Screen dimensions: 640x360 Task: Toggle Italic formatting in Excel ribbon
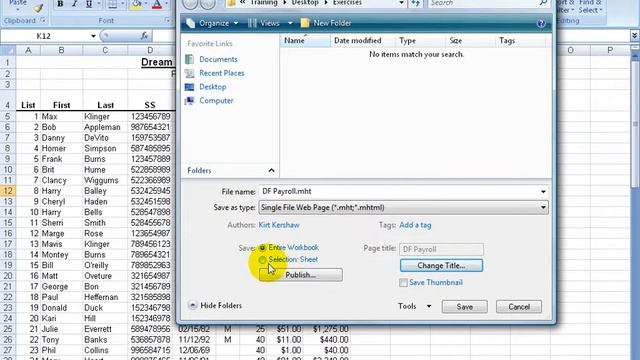74,4
